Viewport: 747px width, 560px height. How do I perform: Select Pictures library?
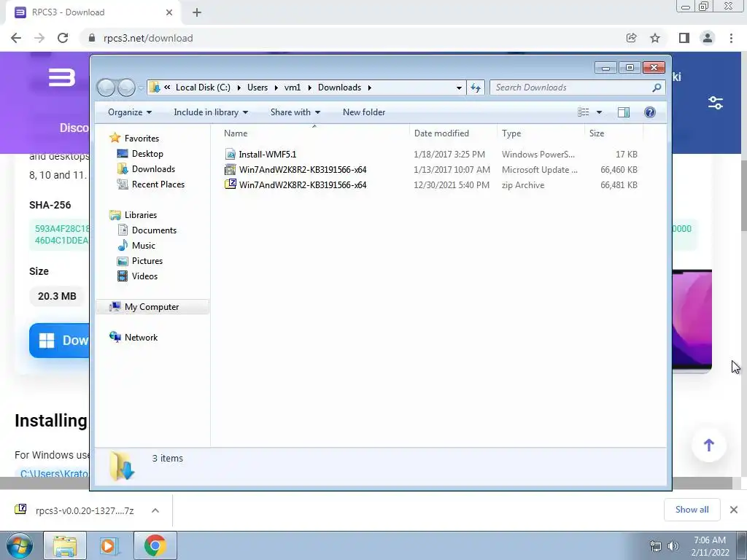pos(147,261)
